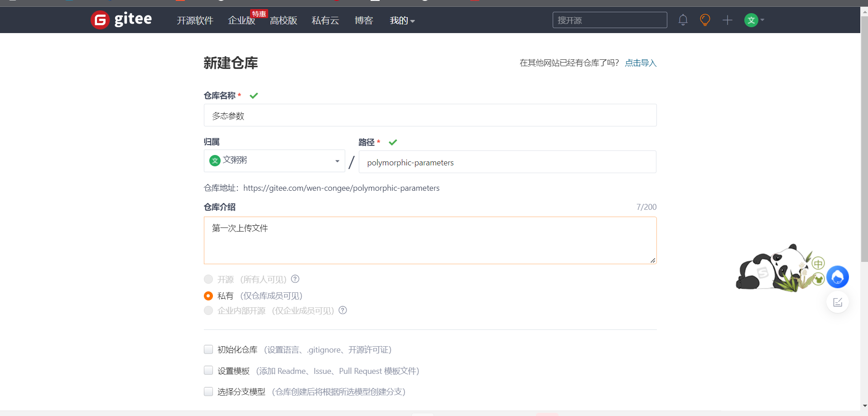This screenshot has width=868, height=416.
Task: Click the 点击导入 import link
Action: 640,63
